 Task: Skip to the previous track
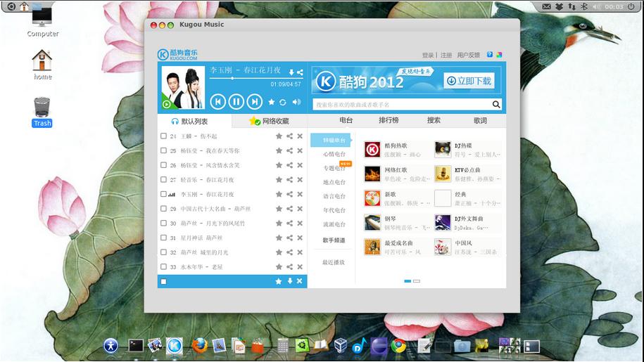pos(217,102)
